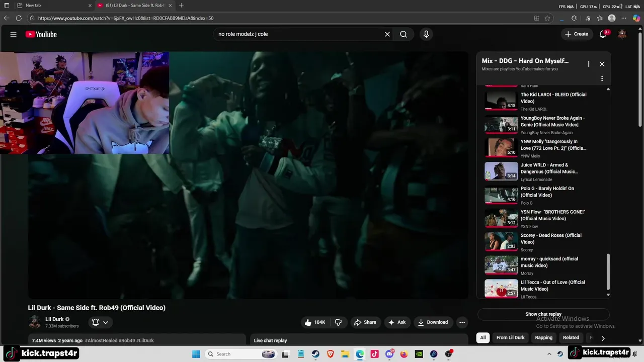Clear the search box text
Viewport: 644px width, 362px height.
387,34
